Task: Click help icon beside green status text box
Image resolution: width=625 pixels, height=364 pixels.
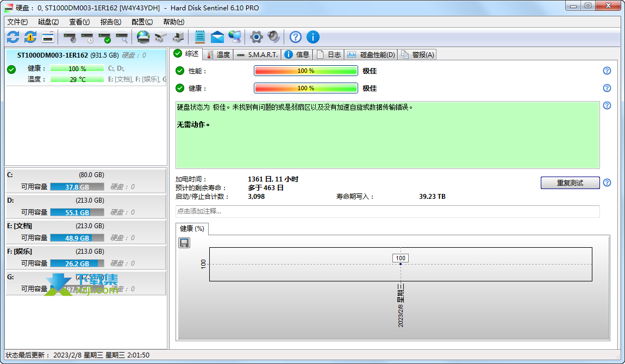Action: pos(607,105)
